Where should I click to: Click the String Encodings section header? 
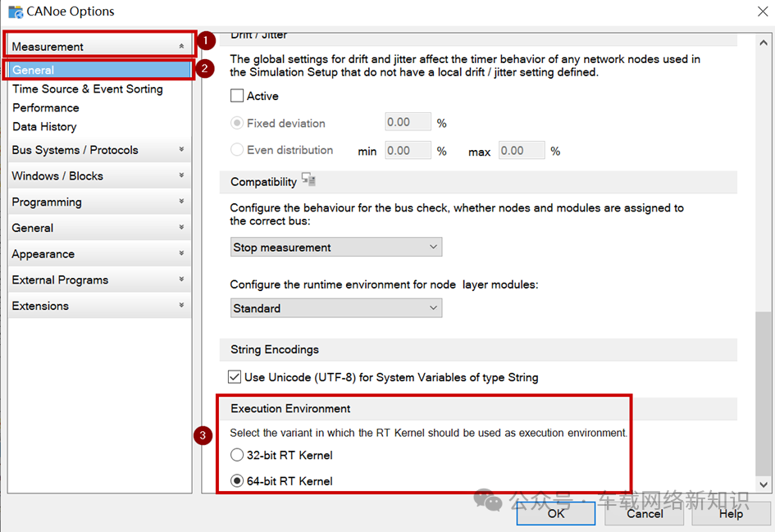(478, 349)
